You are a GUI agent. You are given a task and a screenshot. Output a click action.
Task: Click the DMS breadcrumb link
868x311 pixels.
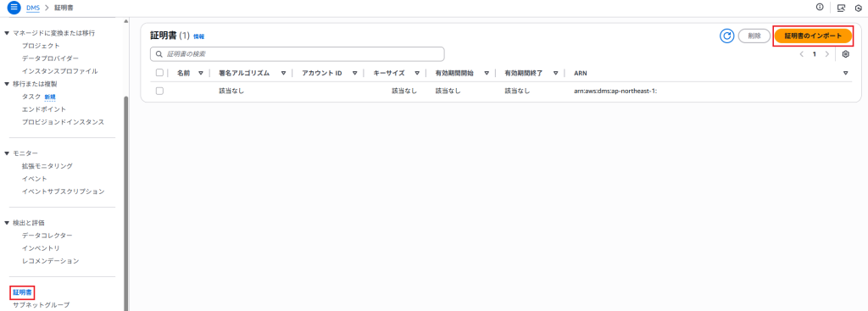[33, 8]
